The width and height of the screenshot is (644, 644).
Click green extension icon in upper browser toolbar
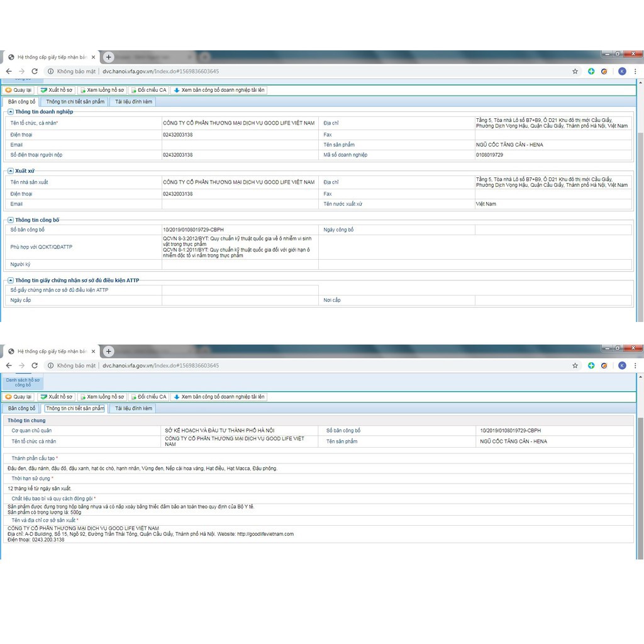(591, 71)
